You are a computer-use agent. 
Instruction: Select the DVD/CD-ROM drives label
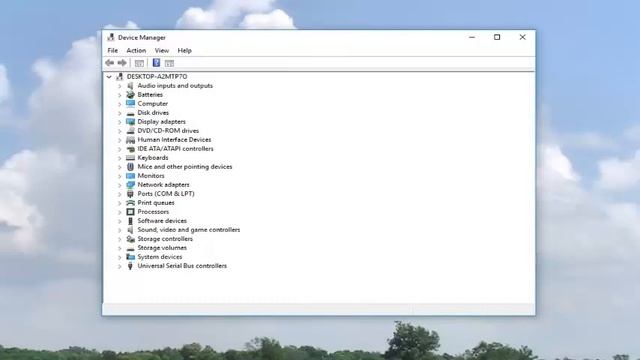168,131
